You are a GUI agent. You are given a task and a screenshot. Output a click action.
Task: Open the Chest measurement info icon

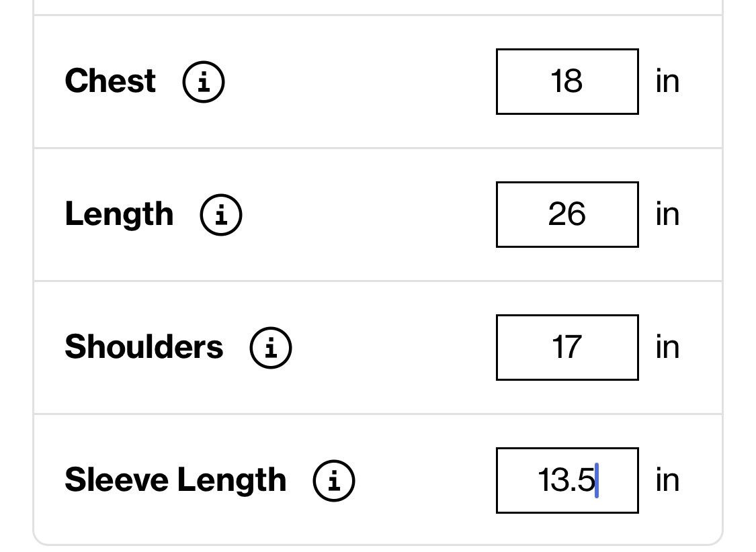(204, 82)
